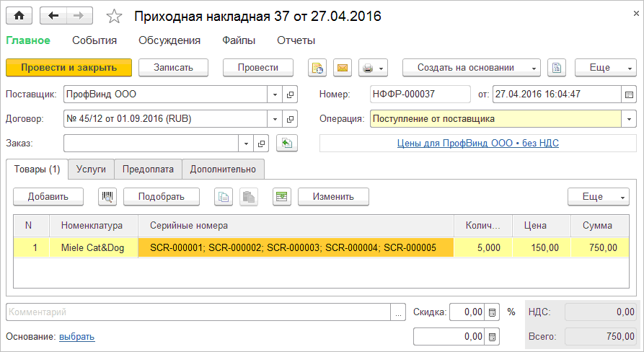
Task: Open the Создать на основании dropdown
Action: 472,68
